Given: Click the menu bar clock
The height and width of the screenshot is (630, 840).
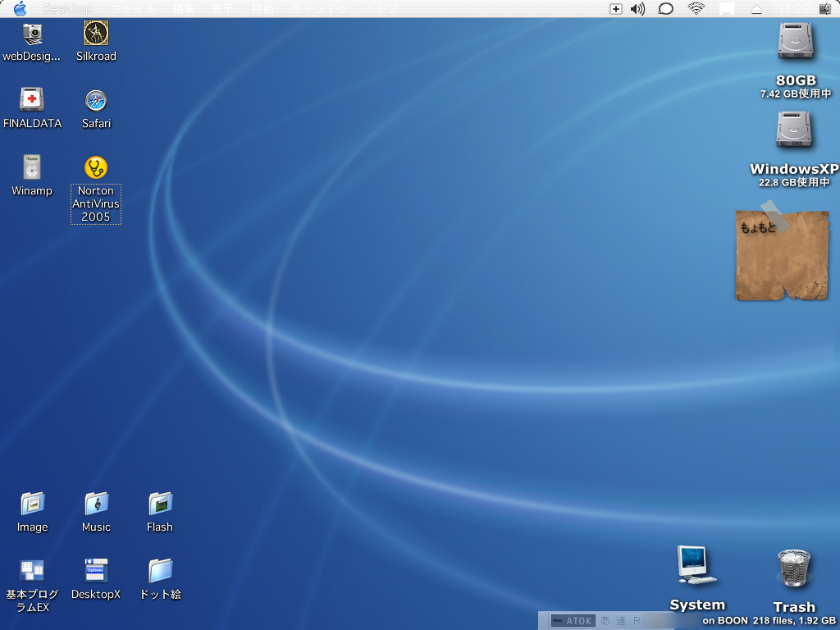Looking at the screenshot, I should coord(794,9).
